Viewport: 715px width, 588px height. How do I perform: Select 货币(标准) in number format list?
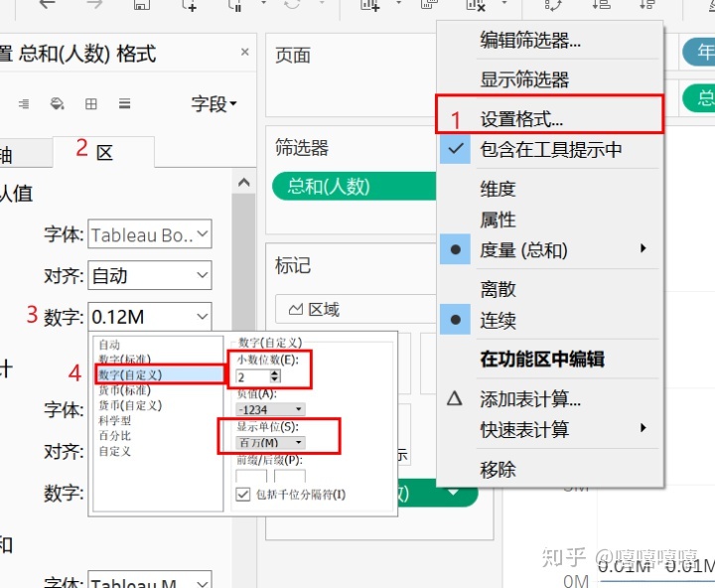(x=124, y=390)
